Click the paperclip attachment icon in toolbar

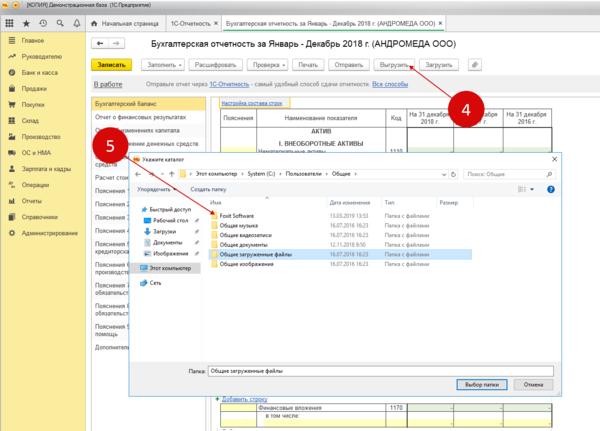[x=475, y=64]
